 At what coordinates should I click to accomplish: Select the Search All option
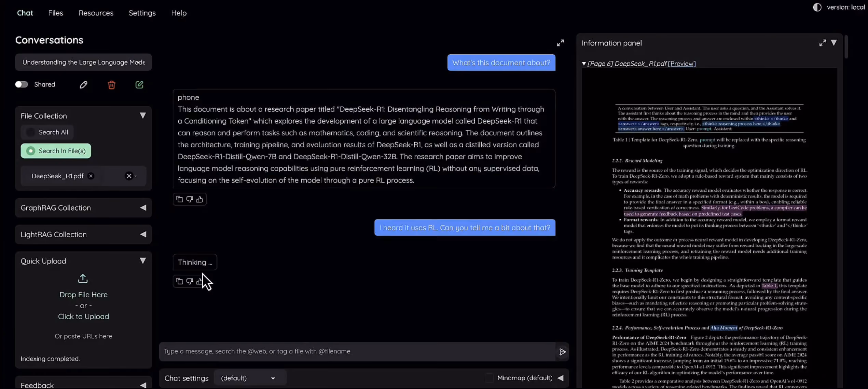tap(47, 132)
